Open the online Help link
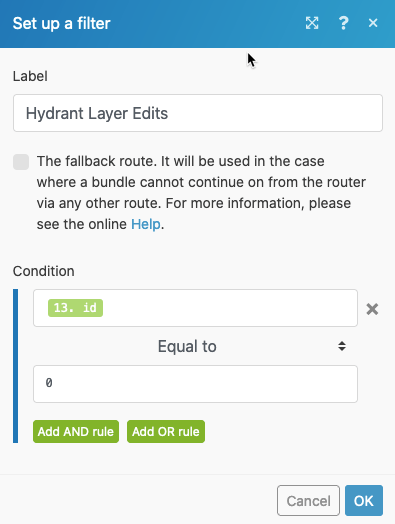The height and width of the screenshot is (524, 395). tap(146, 224)
